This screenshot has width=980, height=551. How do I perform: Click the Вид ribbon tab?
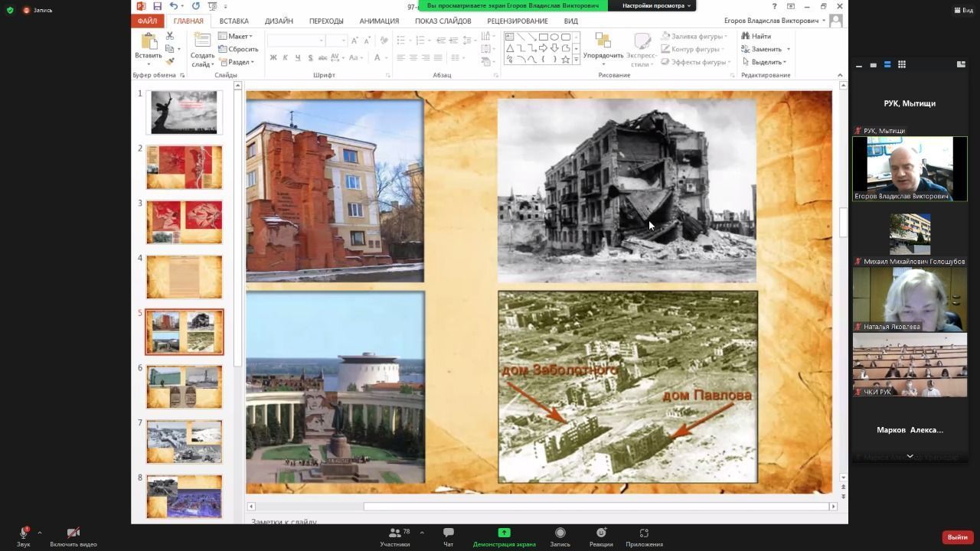point(570,21)
